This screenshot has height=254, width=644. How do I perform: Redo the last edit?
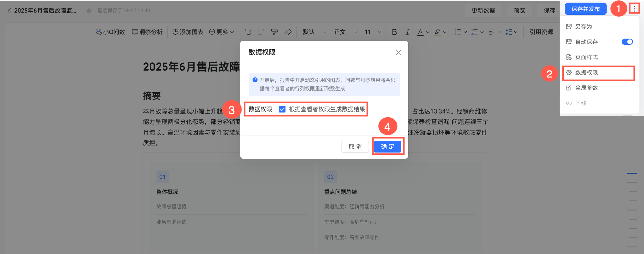tap(261, 32)
